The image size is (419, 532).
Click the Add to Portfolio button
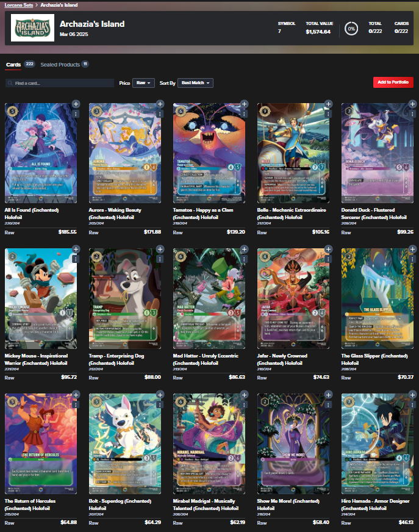[x=393, y=82]
